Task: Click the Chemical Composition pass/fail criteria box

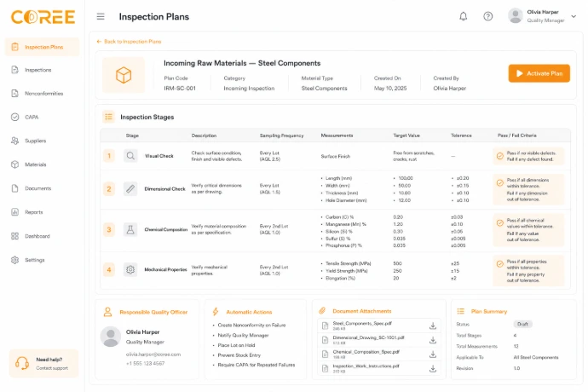Action: pyautogui.click(x=528, y=230)
